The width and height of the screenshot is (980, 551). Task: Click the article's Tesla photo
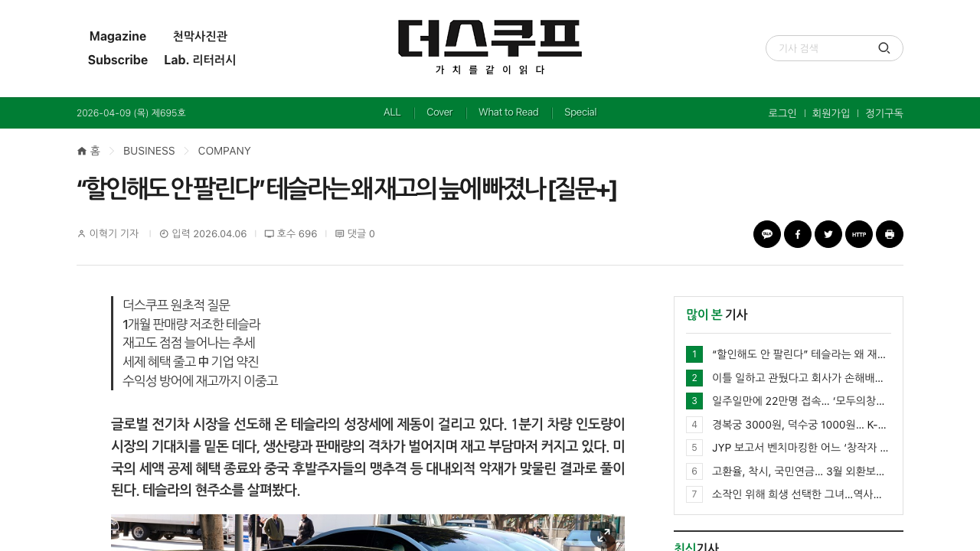coord(367,533)
